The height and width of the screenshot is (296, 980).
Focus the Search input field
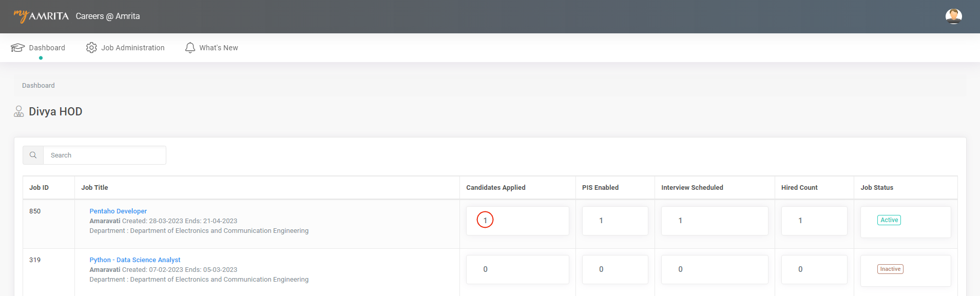[x=105, y=155]
